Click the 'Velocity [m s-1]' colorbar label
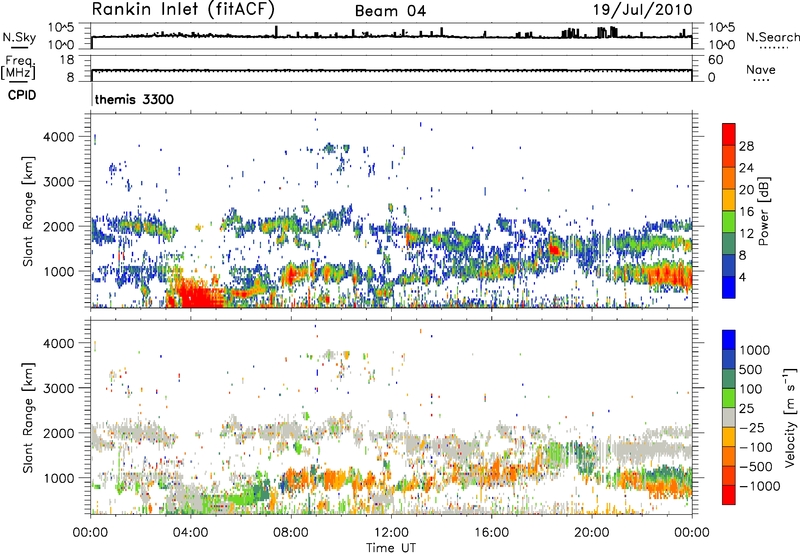 (790, 417)
